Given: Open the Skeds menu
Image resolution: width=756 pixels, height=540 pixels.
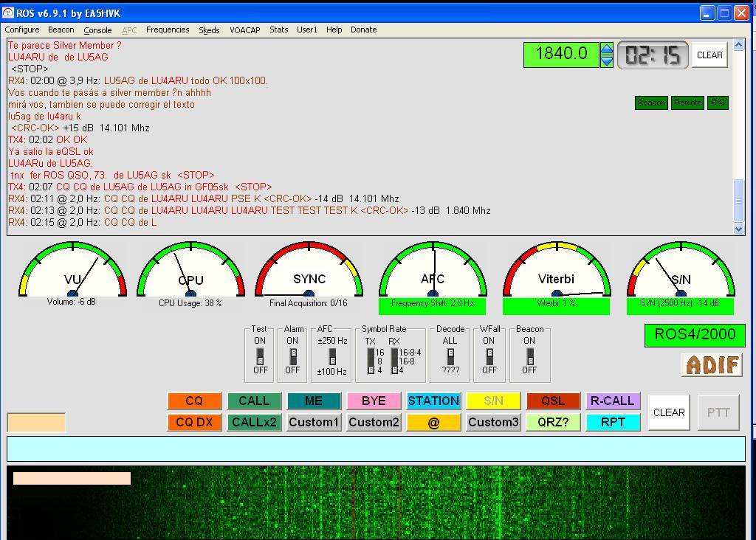Looking at the screenshot, I should click(x=209, y=30).
